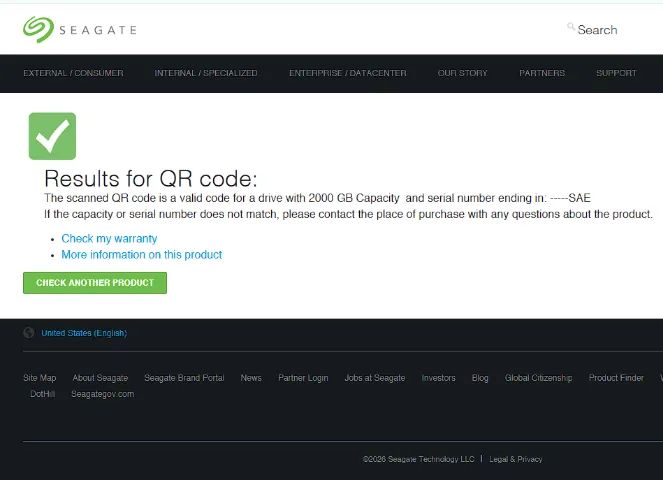Click the Seagate logo
The image size is (663, 480).
80,30
